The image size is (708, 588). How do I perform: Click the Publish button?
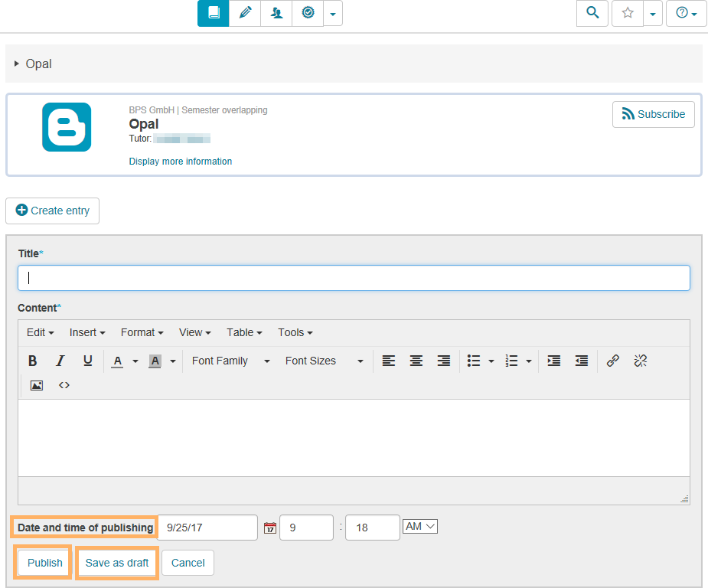click(x=45, y=563)
